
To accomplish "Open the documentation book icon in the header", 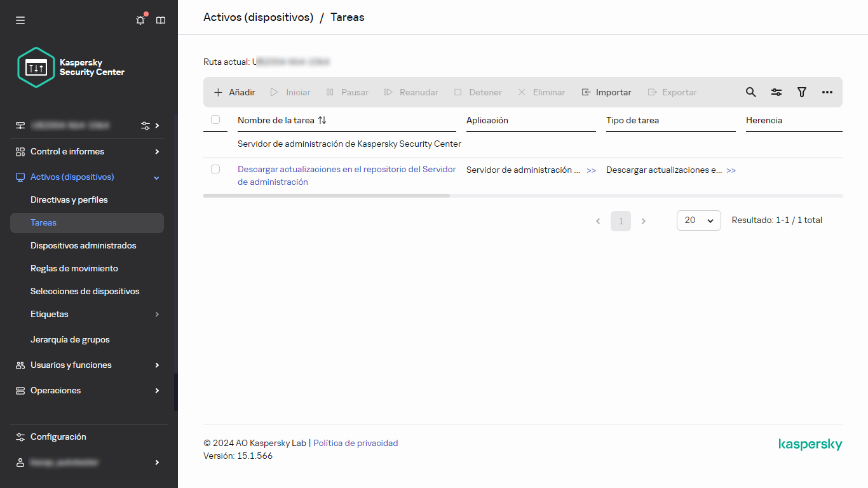I will [160, 20].
